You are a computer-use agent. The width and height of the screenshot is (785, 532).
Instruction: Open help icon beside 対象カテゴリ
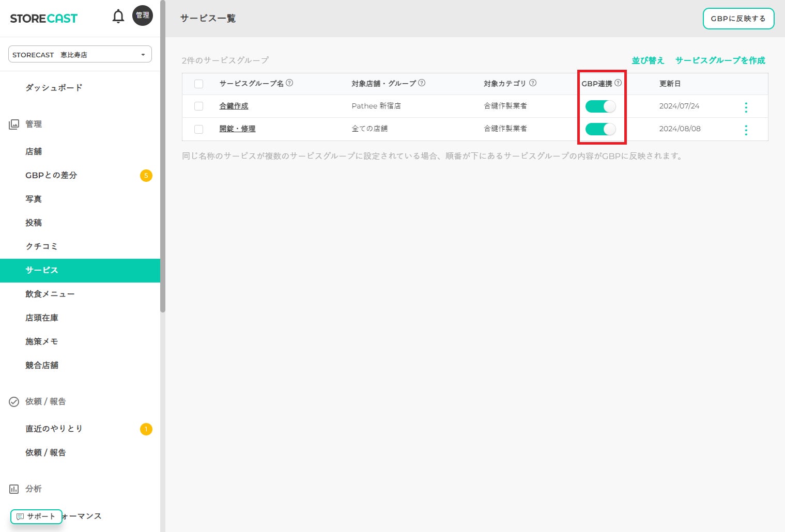[x=533, y=83]
